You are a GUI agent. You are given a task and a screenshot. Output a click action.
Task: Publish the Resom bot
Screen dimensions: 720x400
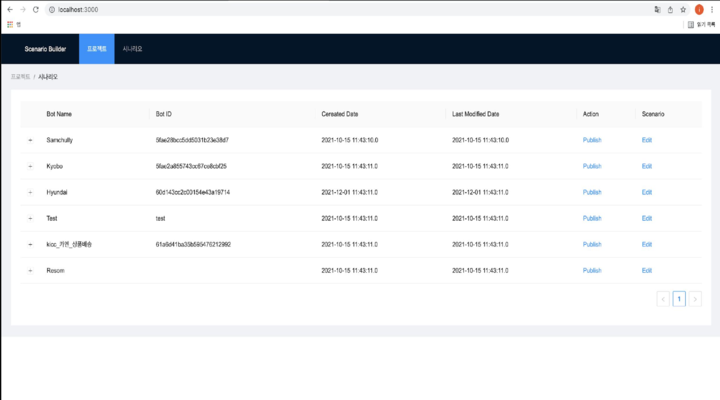click(592, 271)
